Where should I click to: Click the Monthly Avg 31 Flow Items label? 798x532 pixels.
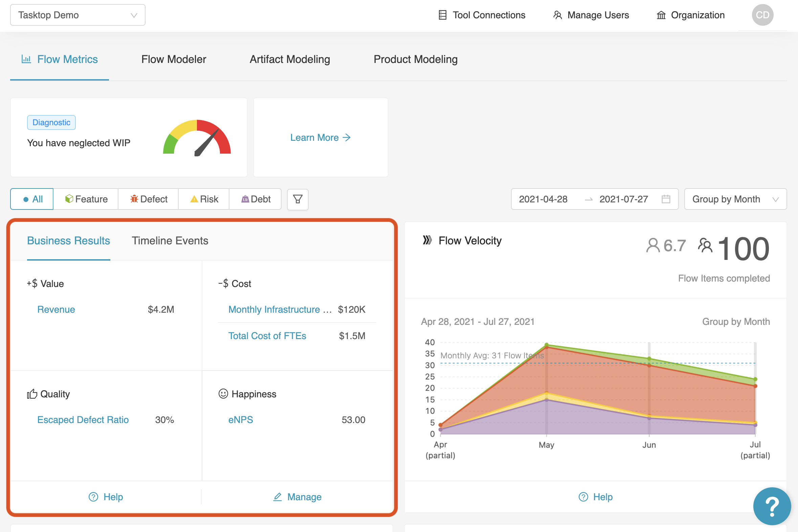point(492,355)
